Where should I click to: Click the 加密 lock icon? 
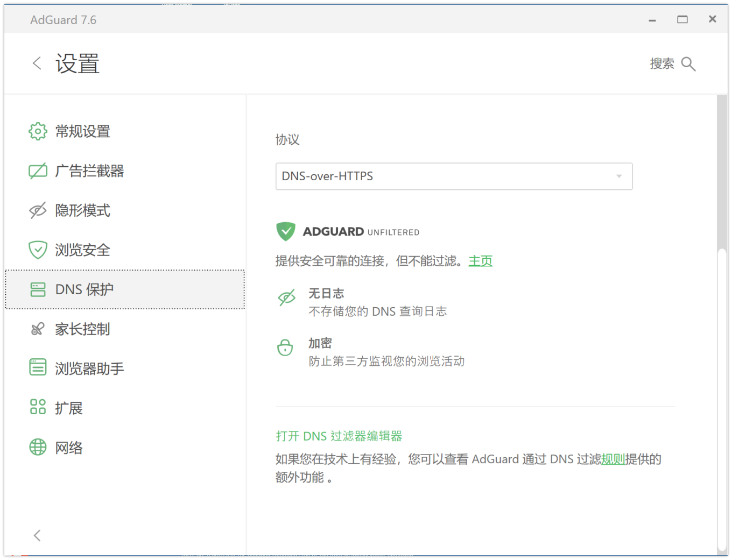point(285,348)
